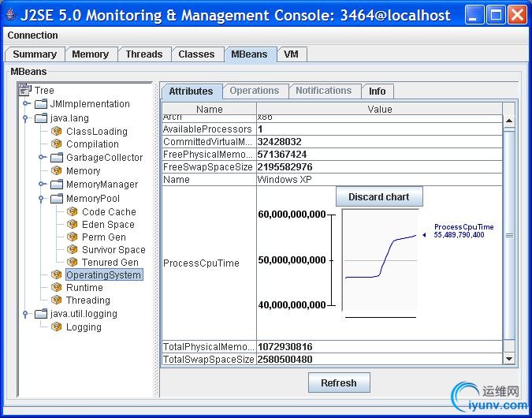Click the value 571367424
Viewport: 532px width, 418px height.
282,155
